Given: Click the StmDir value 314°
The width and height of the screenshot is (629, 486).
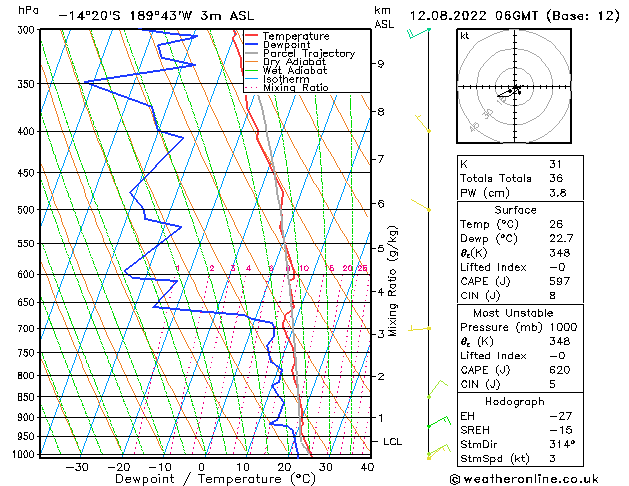Looking at the screenshot, I should [562, 444].
